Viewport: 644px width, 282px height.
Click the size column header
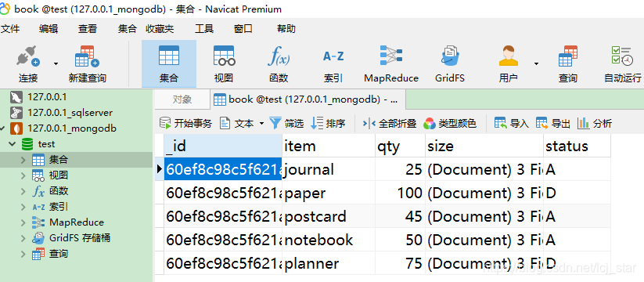[484, 146]
